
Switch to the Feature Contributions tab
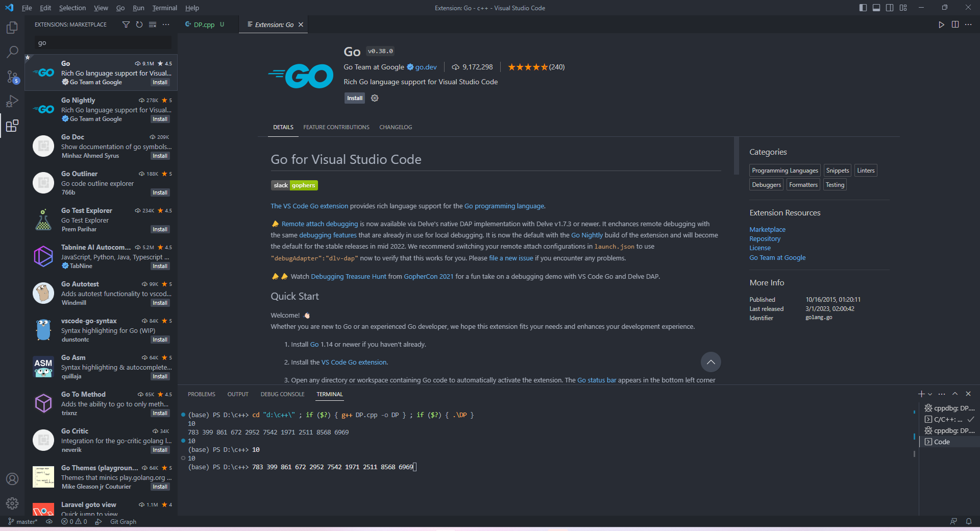pyautogui.click(x=336, y=127)
